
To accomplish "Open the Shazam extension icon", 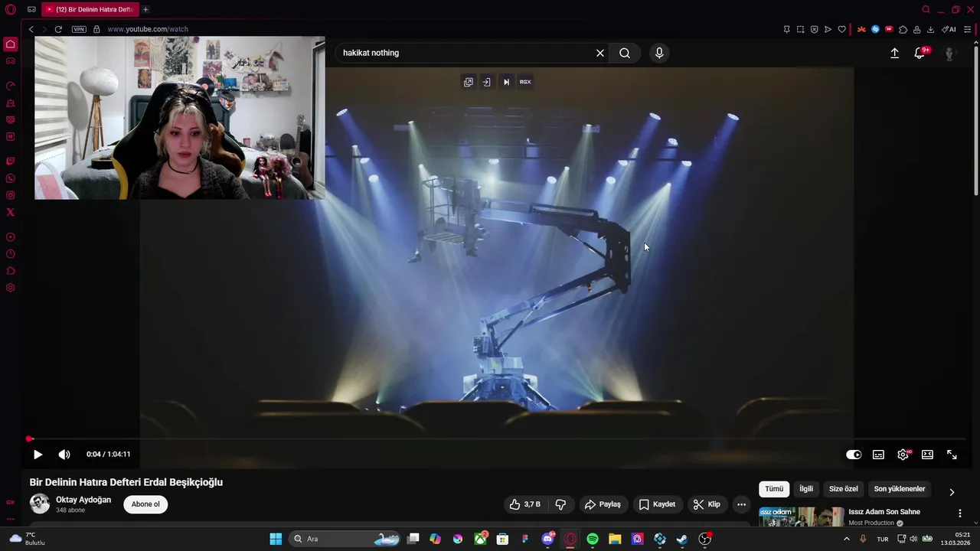I will point(875,29).
